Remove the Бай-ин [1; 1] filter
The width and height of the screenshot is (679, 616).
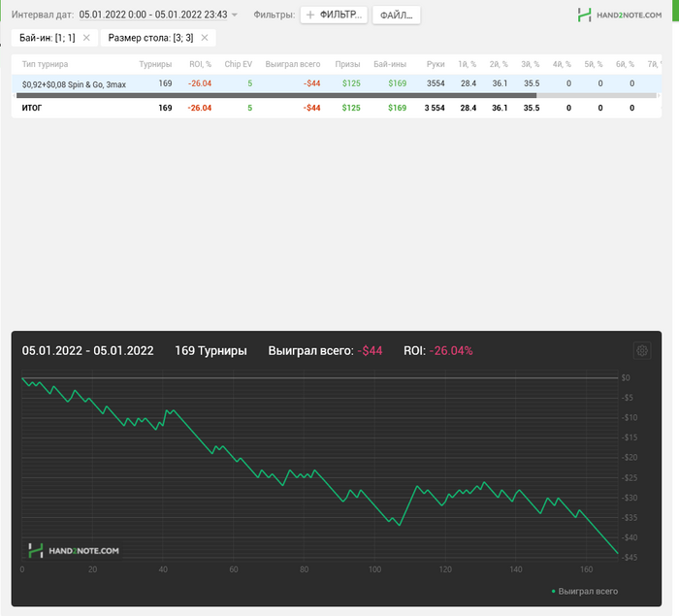point(85,37)
